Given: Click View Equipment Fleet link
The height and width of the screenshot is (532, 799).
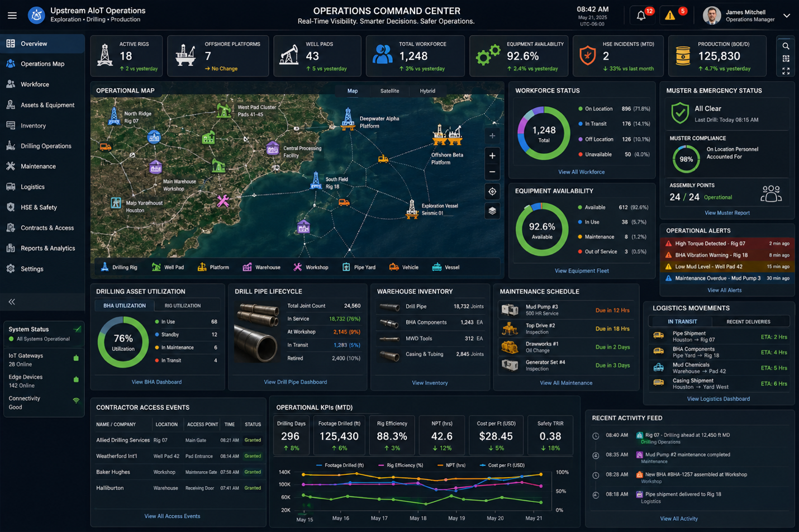Looking at the screenshot, I should pos(582,271).
